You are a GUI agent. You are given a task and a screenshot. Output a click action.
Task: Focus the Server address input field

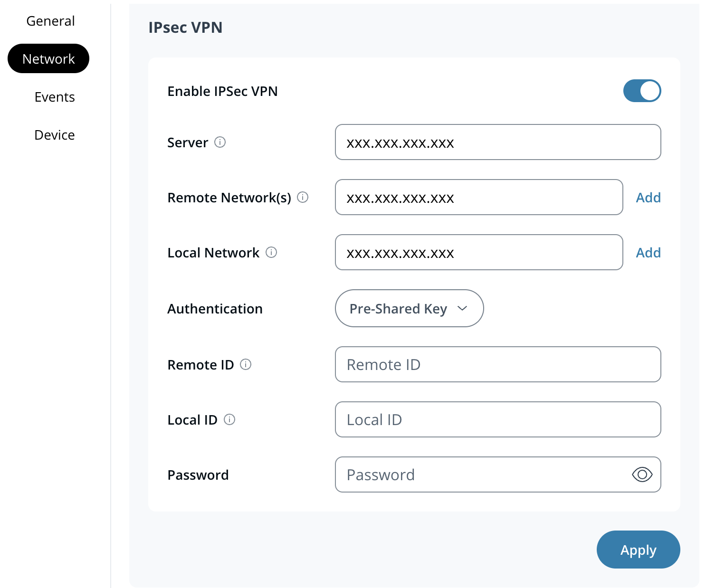[x=497, y=142]
